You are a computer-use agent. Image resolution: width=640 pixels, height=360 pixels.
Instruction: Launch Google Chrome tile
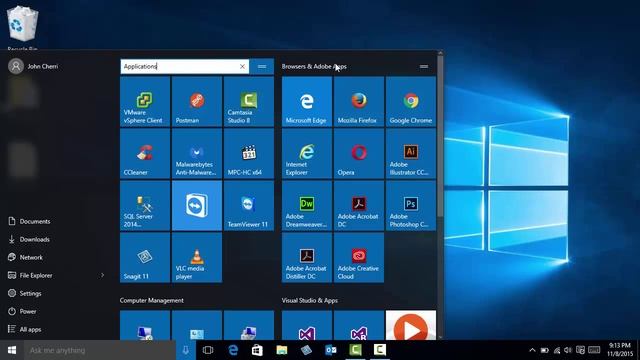[x=411, y=101]
